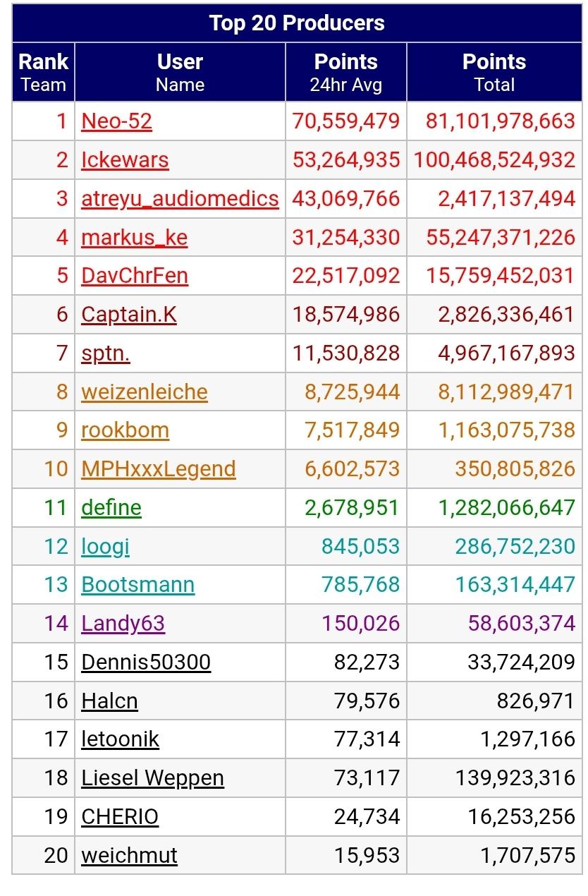This screenshot has height=896, width=588.
Task: Open Dennis50300 user profile
Action: click(146, 662)
